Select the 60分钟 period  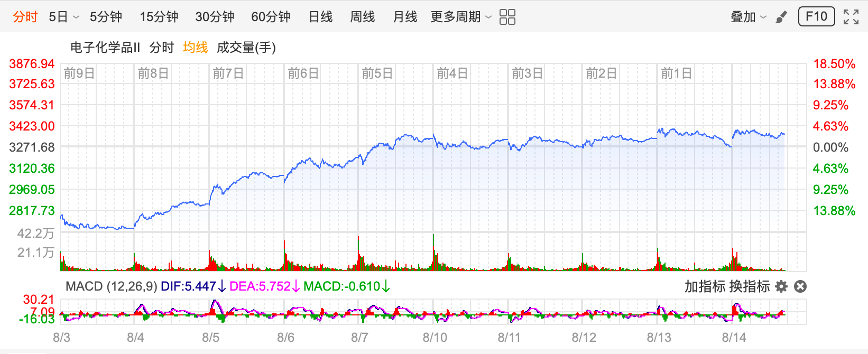coord(271,17)
